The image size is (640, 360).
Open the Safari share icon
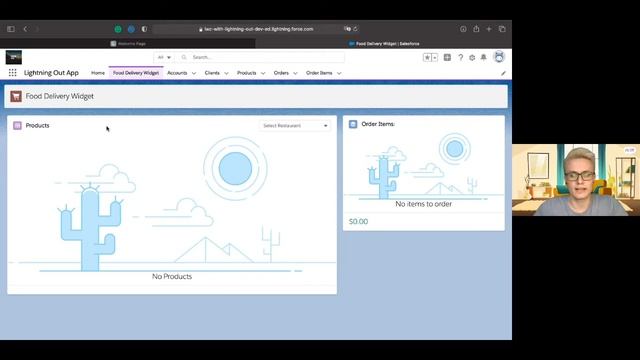click(476, 29)
